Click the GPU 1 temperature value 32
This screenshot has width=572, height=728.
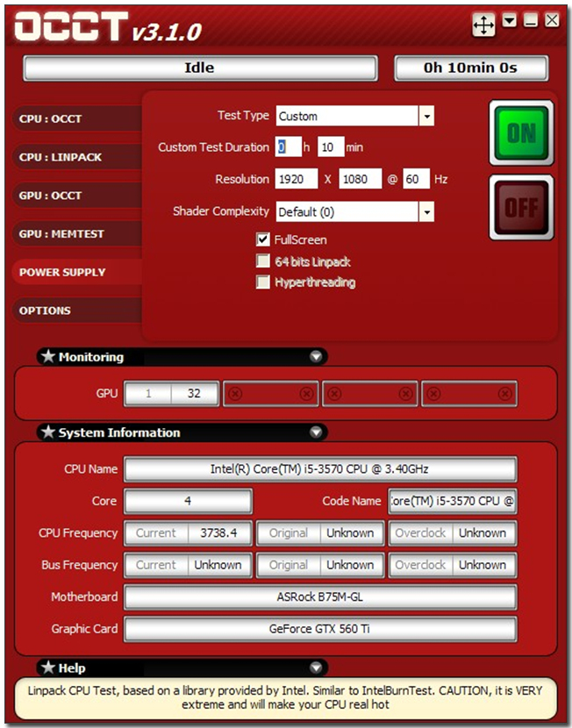194,394
